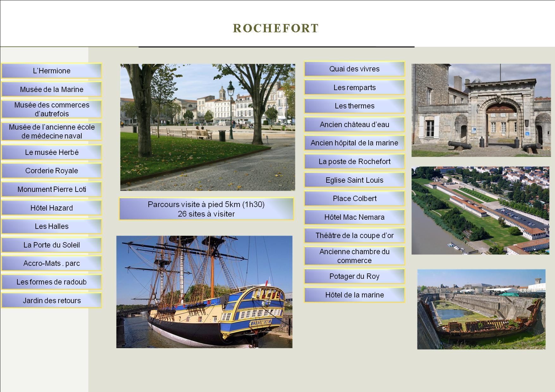Screen dimensions: 555x392
Task: Choose Eglise Saint Louis
Action: pos(354,180)
